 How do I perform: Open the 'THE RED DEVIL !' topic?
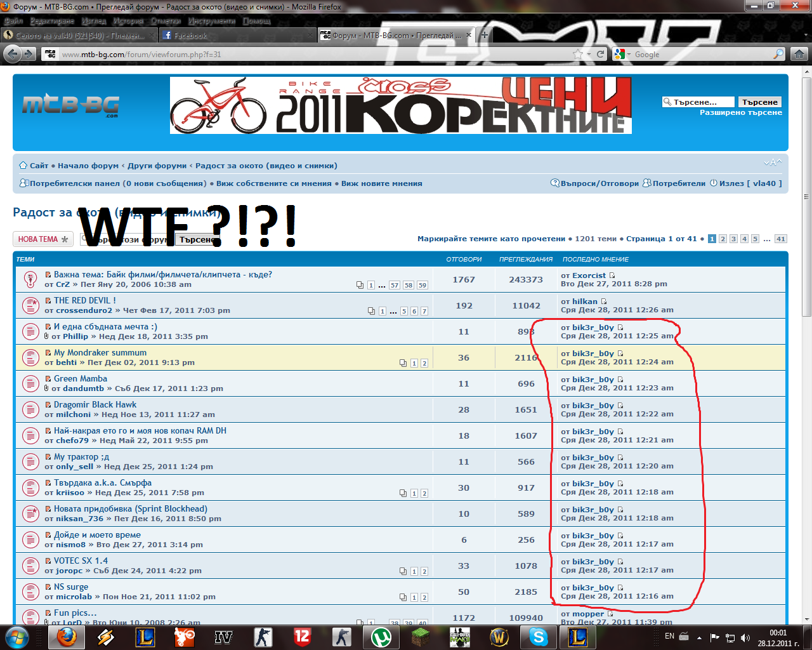click(x=84, y=300)
